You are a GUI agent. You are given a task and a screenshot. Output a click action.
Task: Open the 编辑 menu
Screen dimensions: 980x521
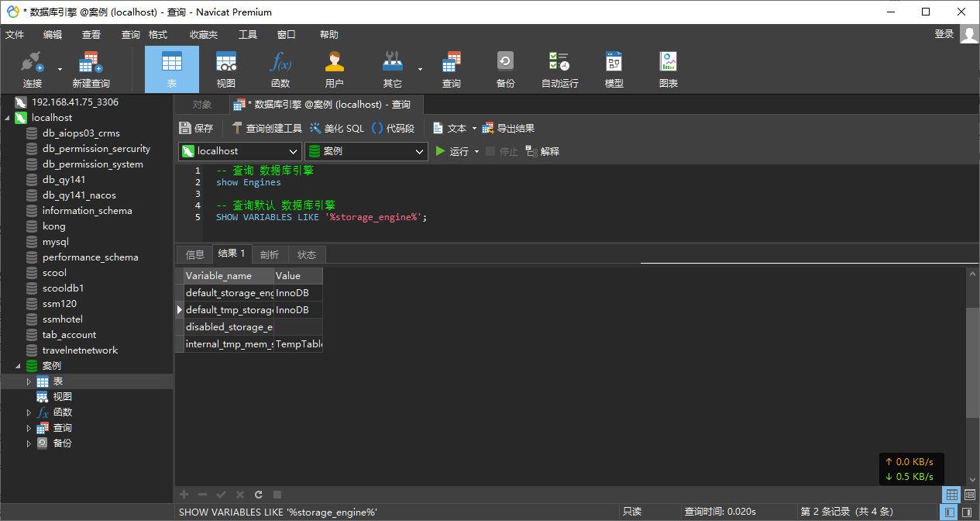click(x=53, y=34)
